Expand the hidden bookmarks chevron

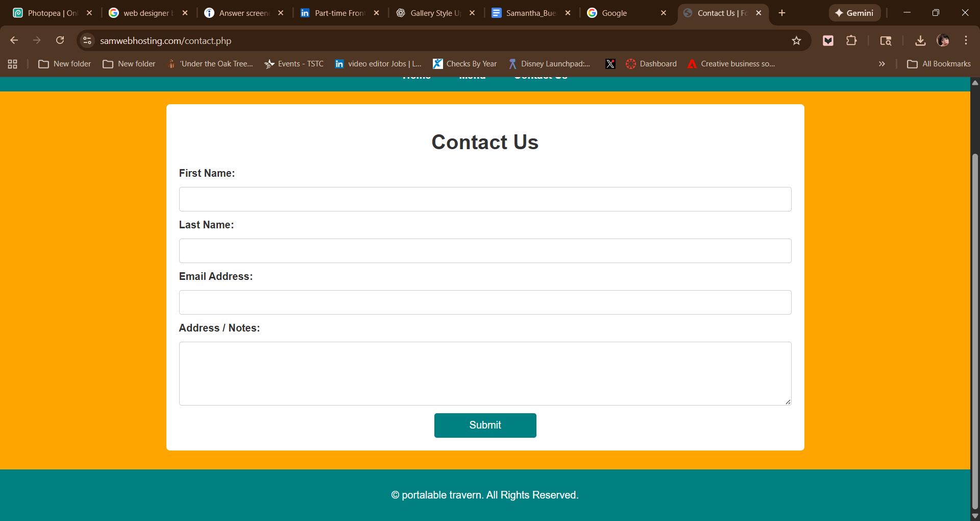[x=881, y=64]
